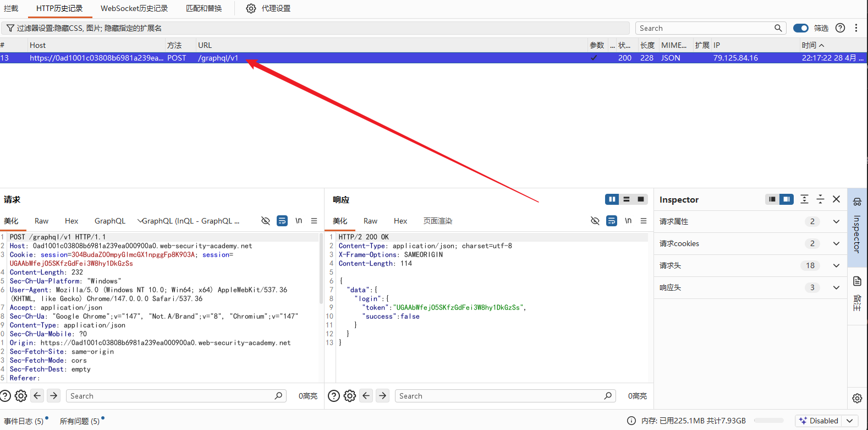The width and height of the screenshot is (868, 430).
Task: Select side-by-side response layout icon
Action: (612, 199)
